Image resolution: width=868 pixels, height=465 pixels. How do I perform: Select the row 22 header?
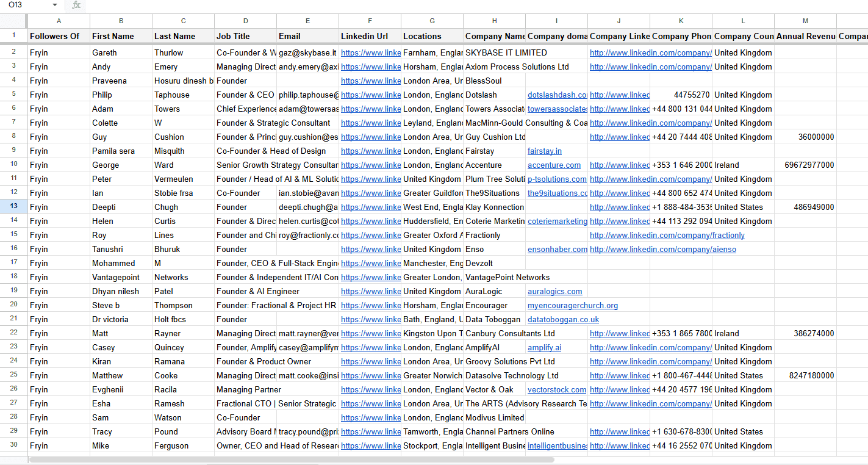pos(14,333)
